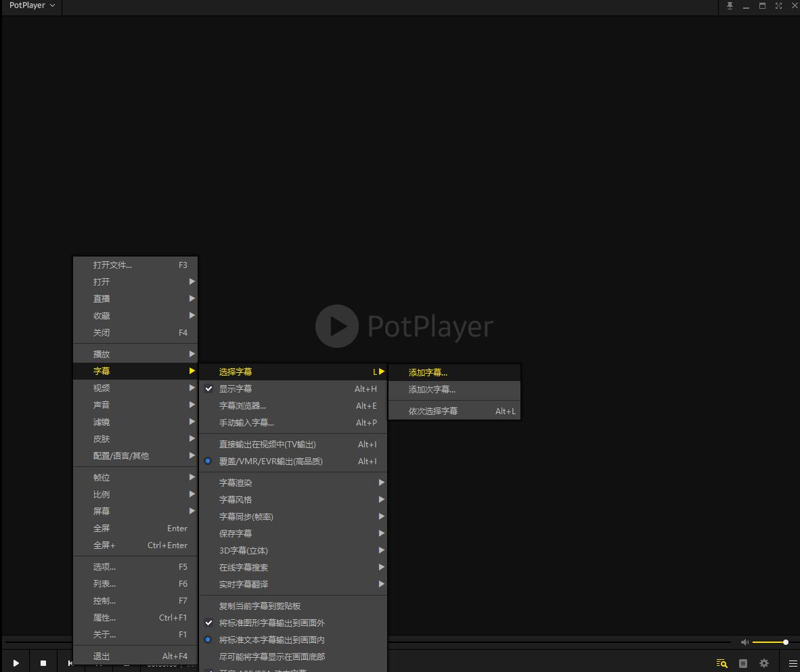Mute audio with the speaker icon

(745, 642)
